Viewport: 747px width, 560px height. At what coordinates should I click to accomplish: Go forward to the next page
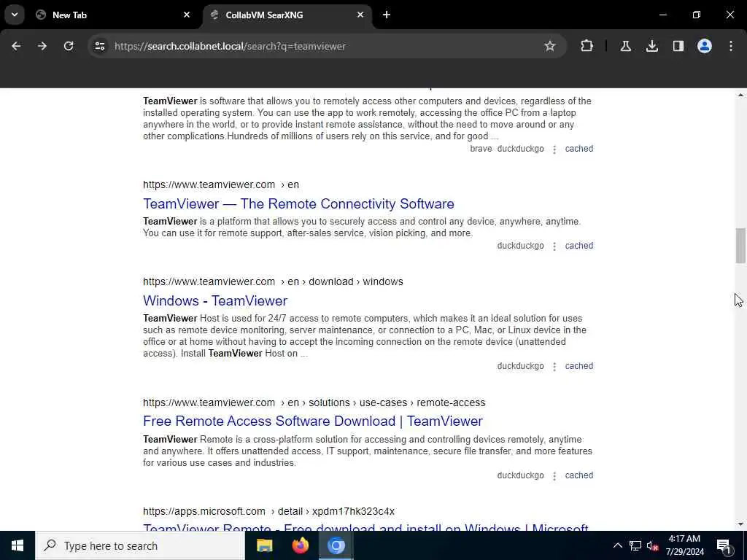42,46
